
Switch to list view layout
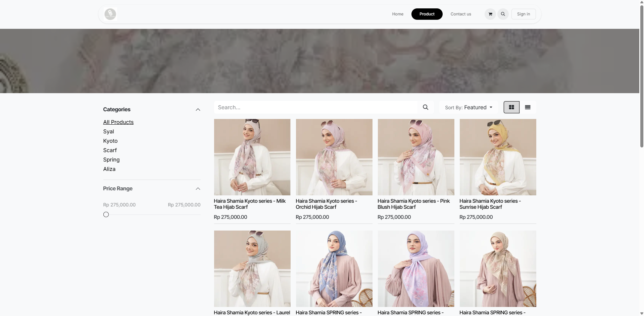[x=528, y=107]
